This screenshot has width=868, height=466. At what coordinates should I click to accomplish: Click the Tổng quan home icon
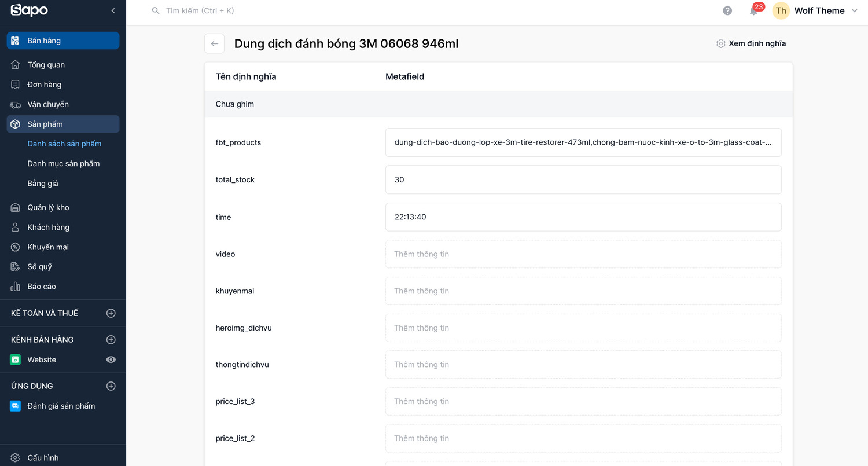(16, 65)
